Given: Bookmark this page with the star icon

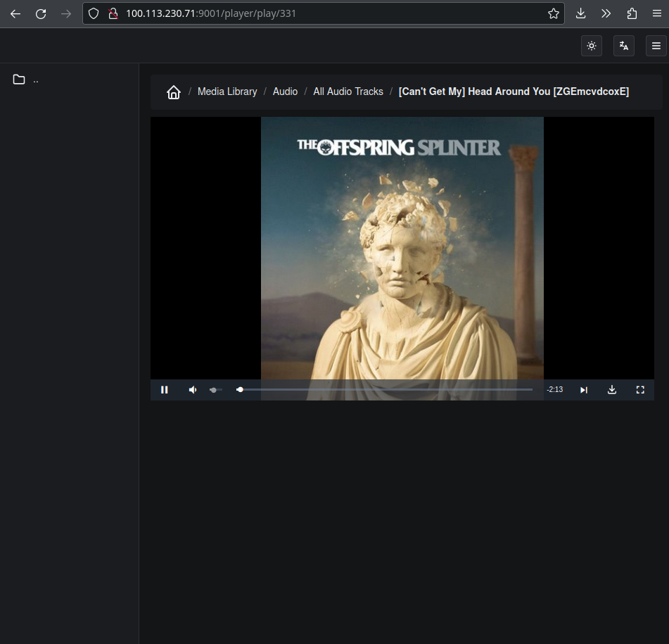Looking at the screenshot, I should pos(554,13).
